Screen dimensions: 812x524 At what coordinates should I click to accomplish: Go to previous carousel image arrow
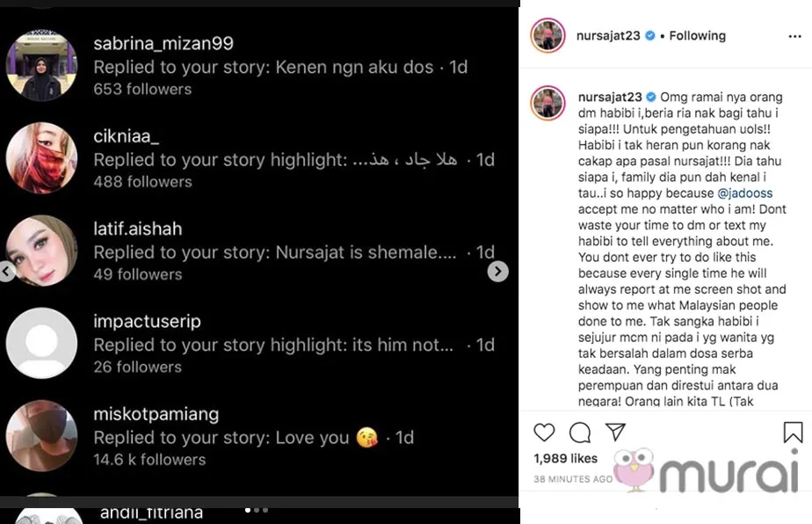[6, 272]
